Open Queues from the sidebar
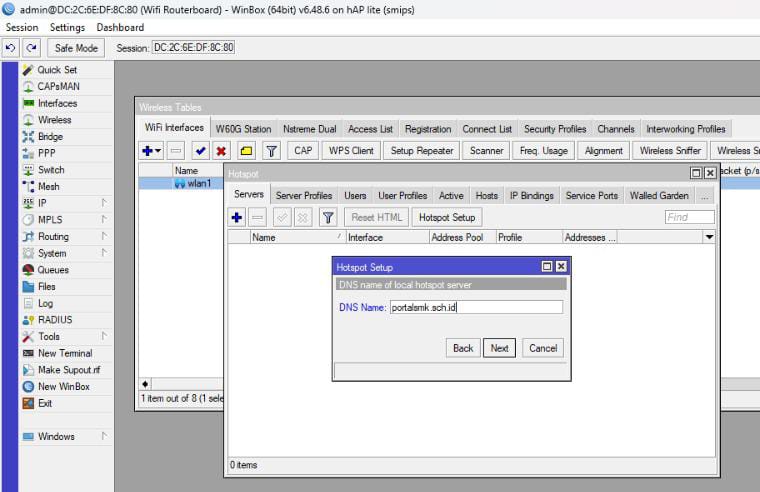The image size is (760, 492). 53,270
